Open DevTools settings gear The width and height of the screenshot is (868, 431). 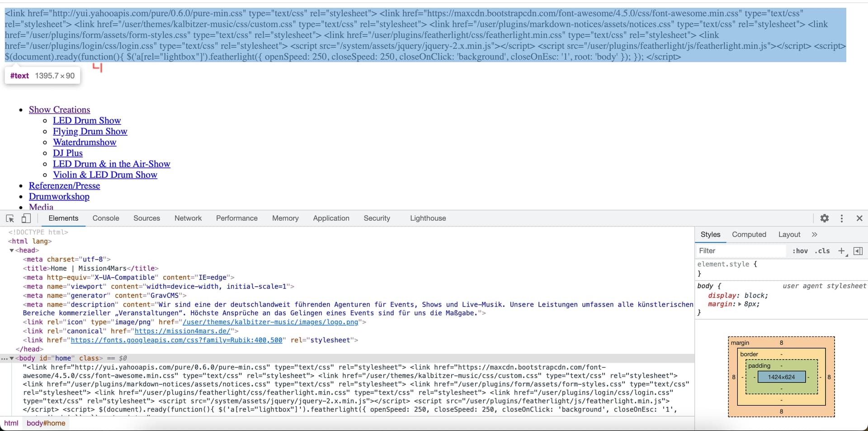click(825, 218)
